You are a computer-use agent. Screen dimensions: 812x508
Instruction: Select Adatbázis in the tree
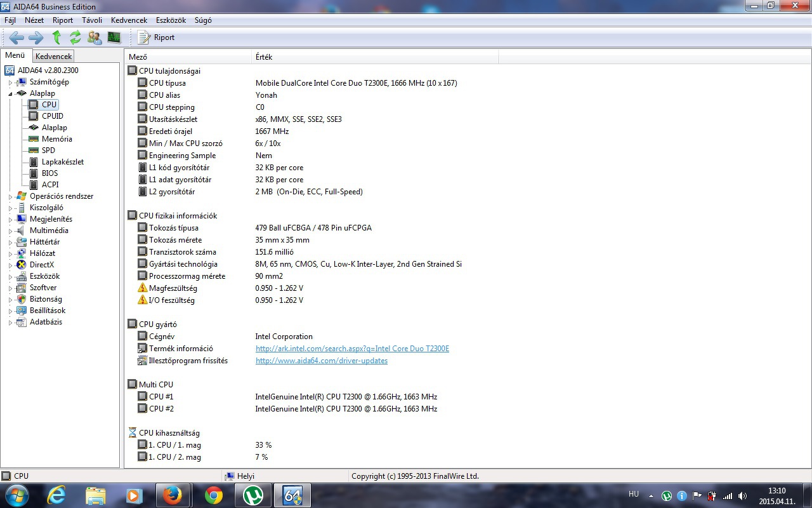pyautogui.click(x=46, y=322)
